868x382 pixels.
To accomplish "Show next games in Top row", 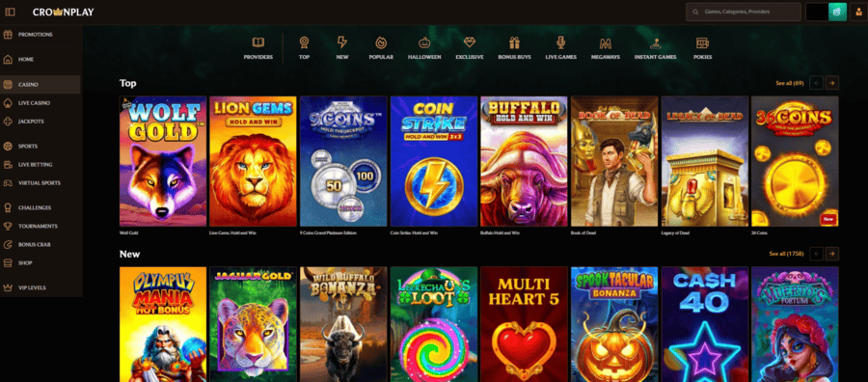I will pos(832,83).
